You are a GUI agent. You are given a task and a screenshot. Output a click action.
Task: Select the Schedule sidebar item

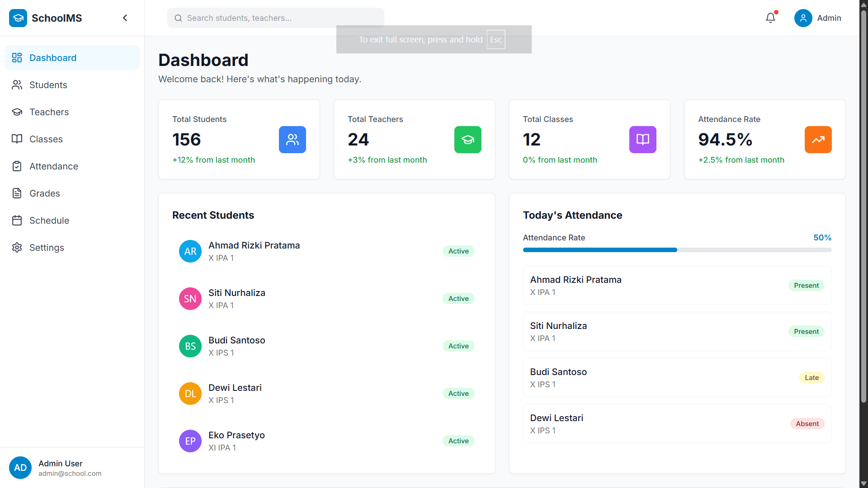pos(49,221)
